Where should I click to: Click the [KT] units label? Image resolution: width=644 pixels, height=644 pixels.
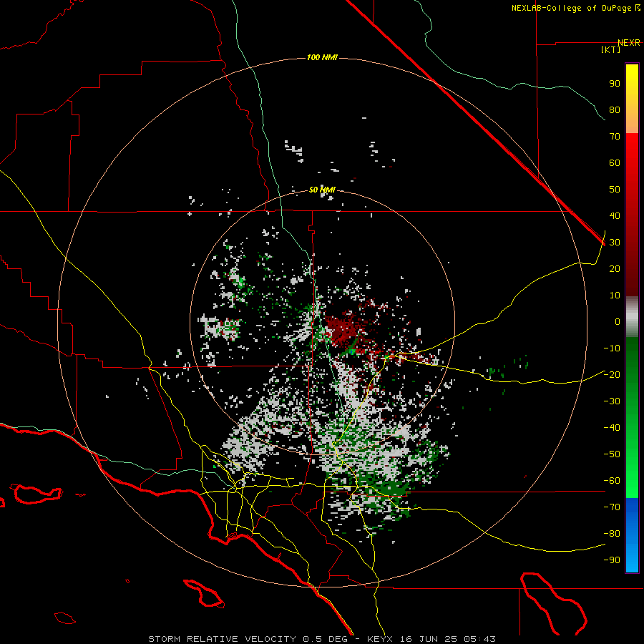[x=610, y=49]
